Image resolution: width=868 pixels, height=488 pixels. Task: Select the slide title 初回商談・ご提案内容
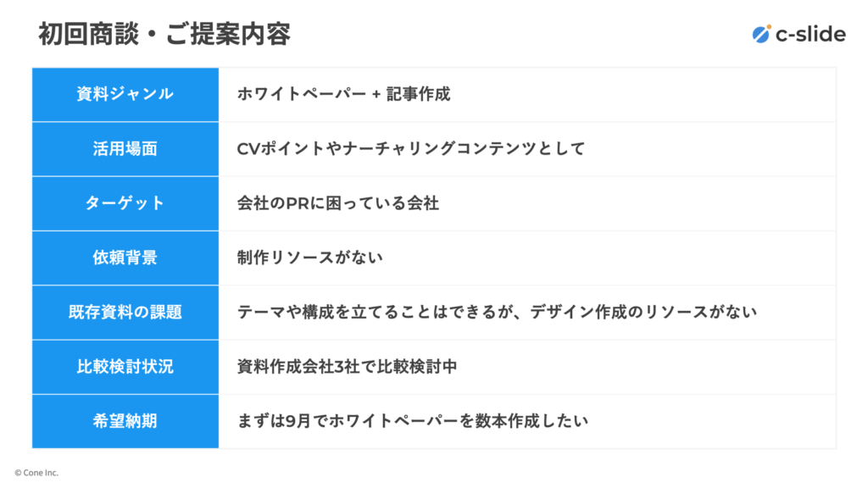[164, 34]
